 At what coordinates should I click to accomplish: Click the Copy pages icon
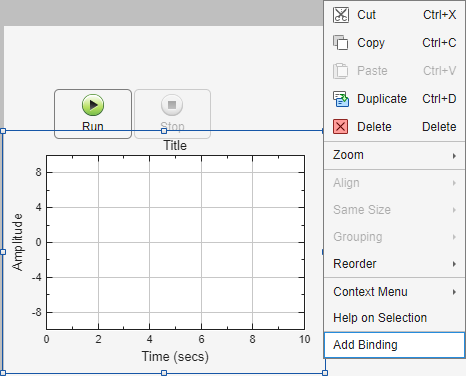(x=341, y=43)
